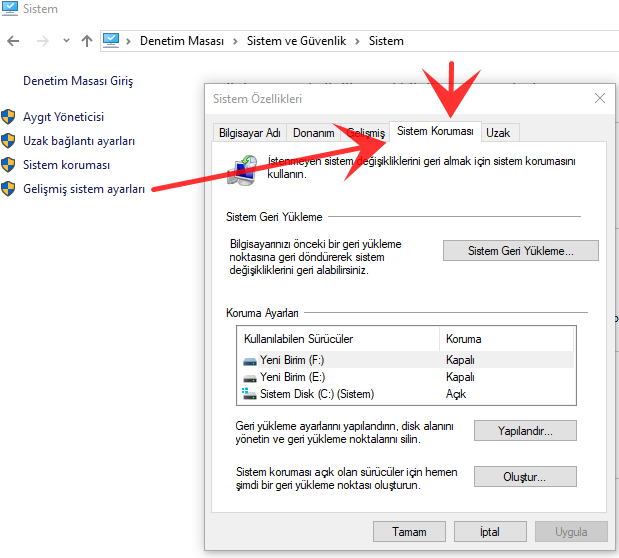Click the Koruma column header
The image size is (619, 558).
[506, 339]
